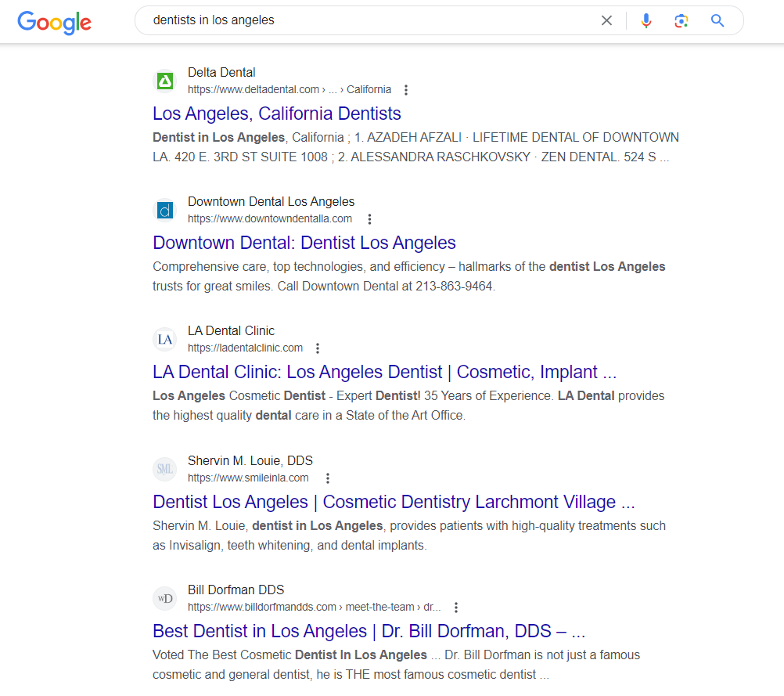The width and height of the screenshot is (784, 696).
Task: Click Delta Dental green favicon
Action: 165,81
